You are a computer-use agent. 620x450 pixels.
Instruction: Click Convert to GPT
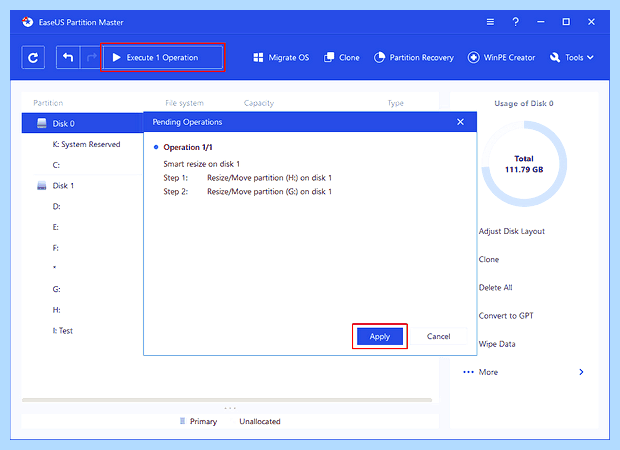506,316
